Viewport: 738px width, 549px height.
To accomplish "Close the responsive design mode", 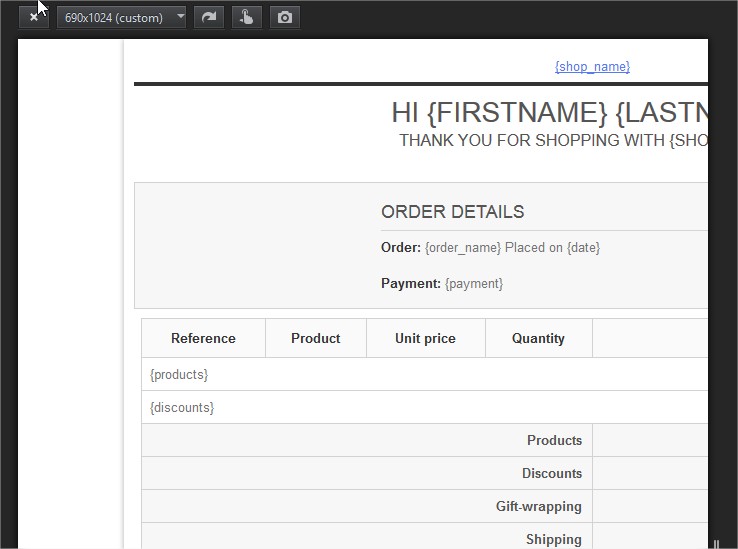I will [x=34, y=17].
